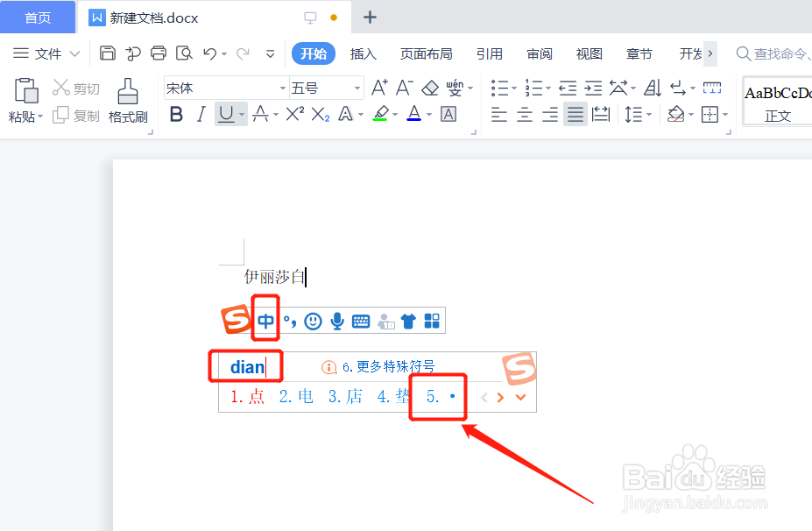Screen dimensions: 812x531
Task: Select the voice input microphone on the IME bar
Action: pyautogui.click(x=336, y=321)
